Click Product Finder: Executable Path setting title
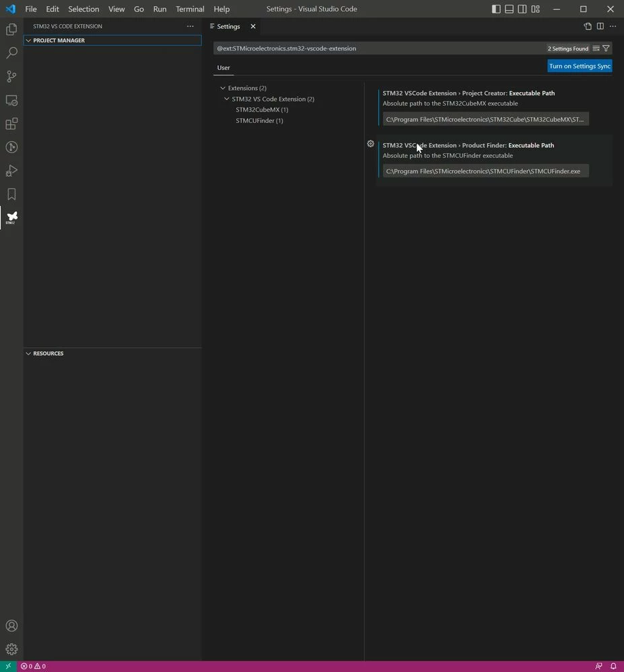624x672 pixels. [468, 145]
